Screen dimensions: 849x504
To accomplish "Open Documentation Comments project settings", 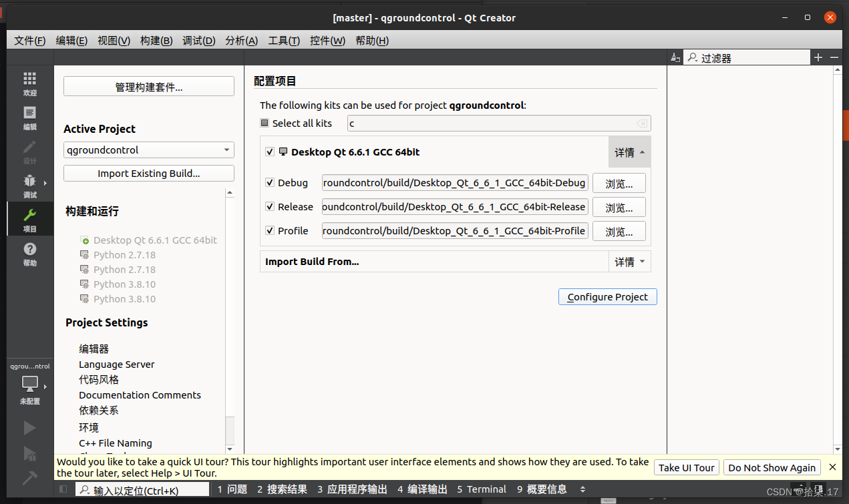I will (140, 395).
